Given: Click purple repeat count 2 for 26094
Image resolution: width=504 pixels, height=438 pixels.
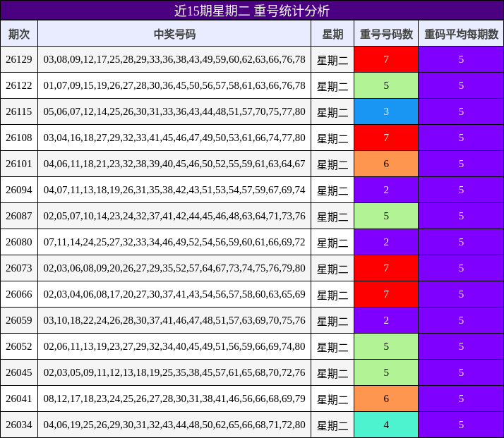Looking at the screenshot, I should [386, 190].
